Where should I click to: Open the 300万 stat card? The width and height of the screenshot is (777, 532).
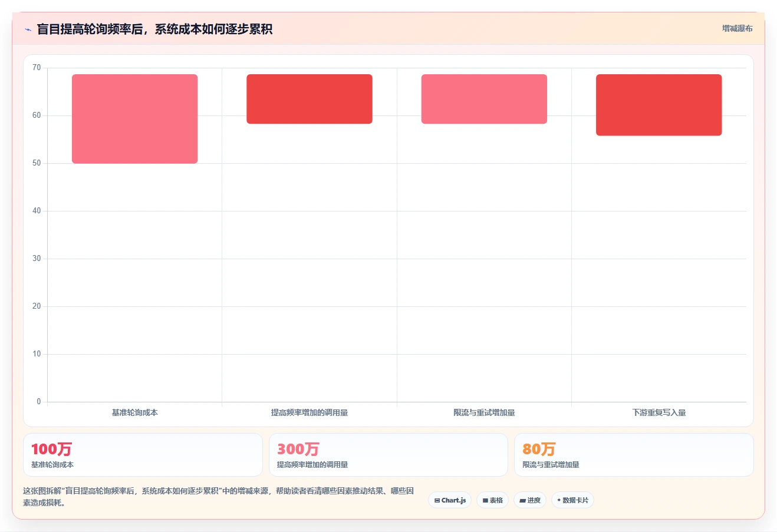click(x=388, y=455)
